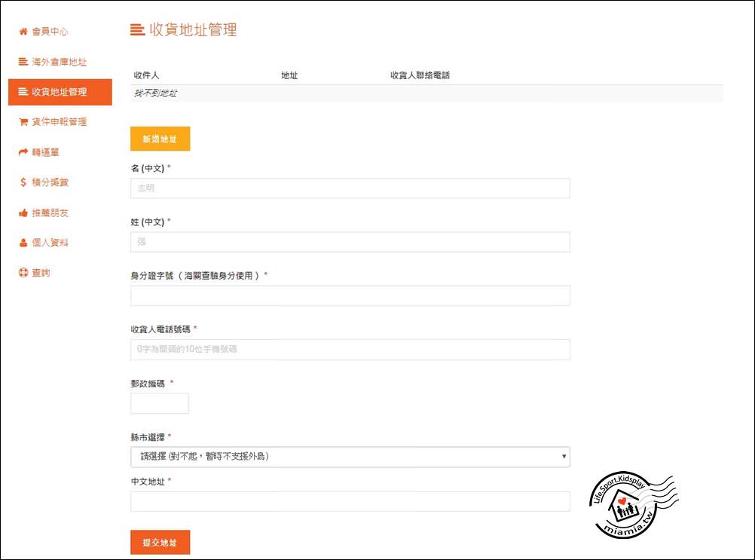The width and height of the screenshot is (755, 560).
Task: Click the shopping cart icon for 貨件申報管理
Action: [x=23, y=122]
